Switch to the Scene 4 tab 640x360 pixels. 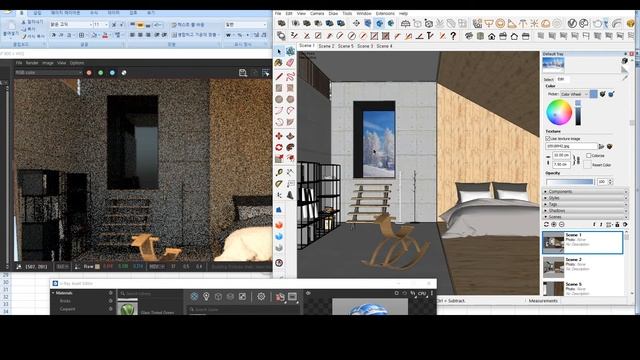click(384, 46)
